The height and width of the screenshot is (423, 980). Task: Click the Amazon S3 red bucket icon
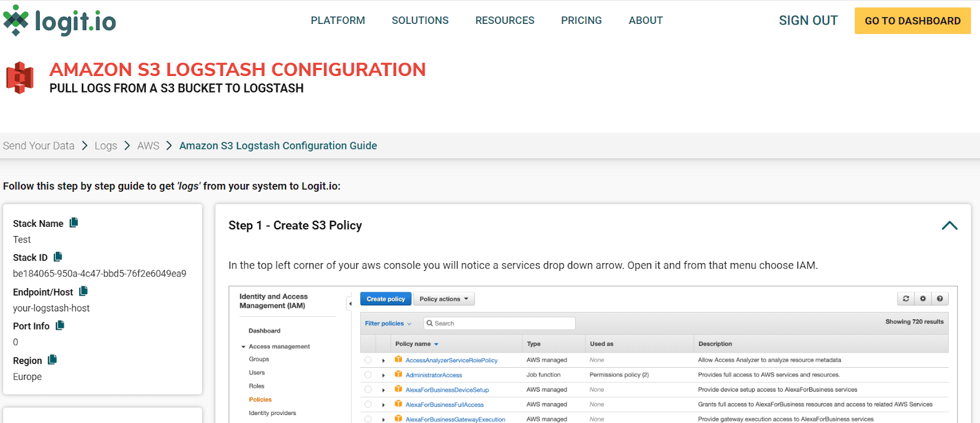pyautogui.click(x=20, y=77)
